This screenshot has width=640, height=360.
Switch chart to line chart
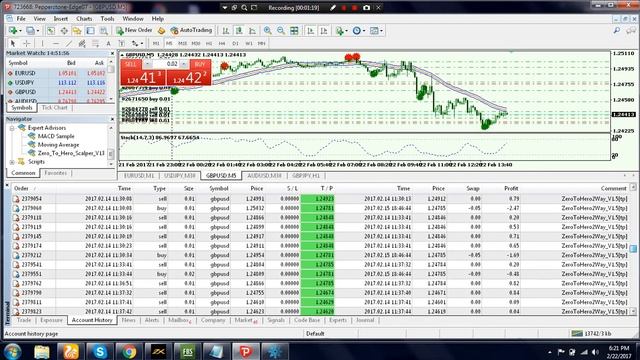tap(253, 31)
